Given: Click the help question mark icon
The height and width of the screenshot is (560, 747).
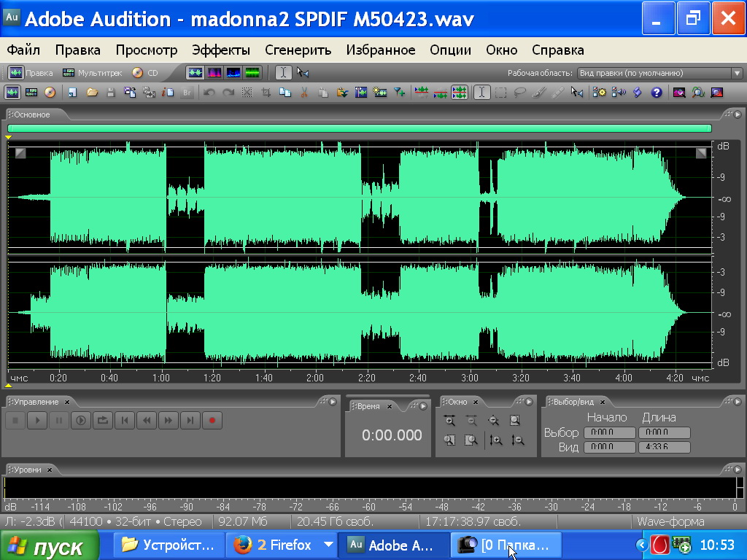Looking at the screenshot, I should [657, 93].
